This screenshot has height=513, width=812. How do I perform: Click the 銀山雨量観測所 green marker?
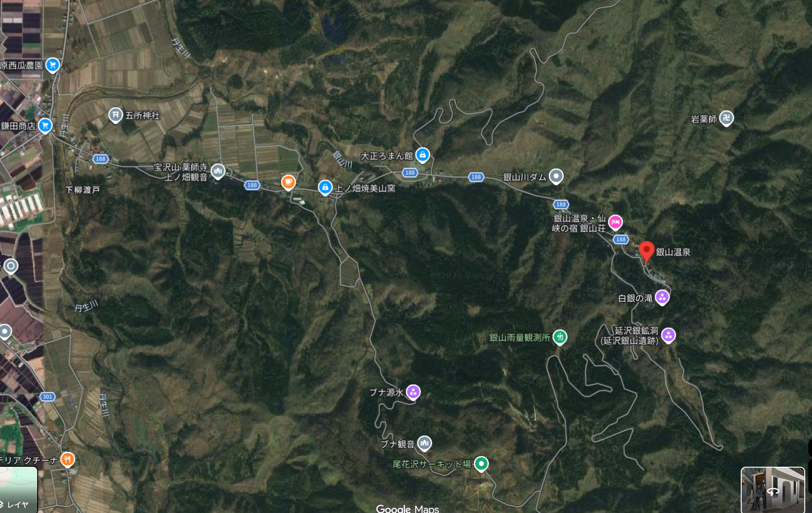pyautogui.click(x=560, y=337)
